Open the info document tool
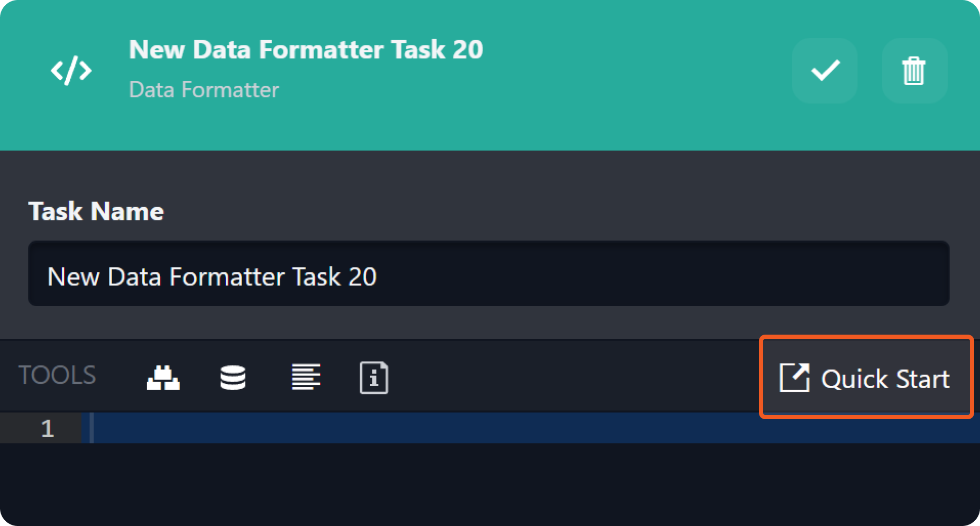Image resolution: width=980 pixels, height=526 pixels. click(x=374, y=377)
